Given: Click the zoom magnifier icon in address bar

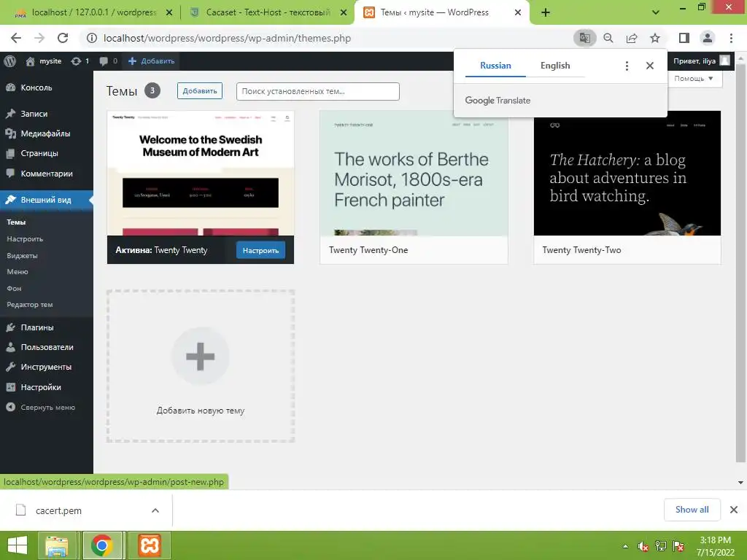Looking at the screenshot, I should pos(608,38).
